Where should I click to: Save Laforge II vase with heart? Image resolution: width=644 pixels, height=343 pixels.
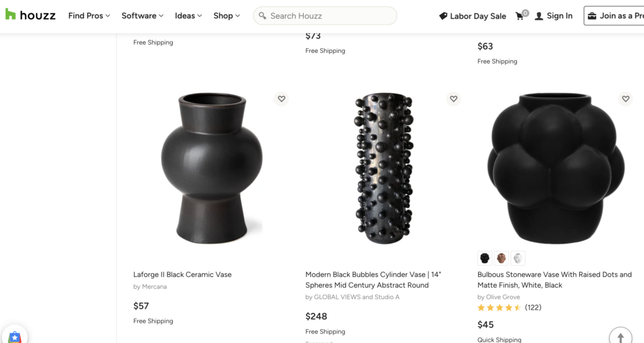[x=281, y=99]
